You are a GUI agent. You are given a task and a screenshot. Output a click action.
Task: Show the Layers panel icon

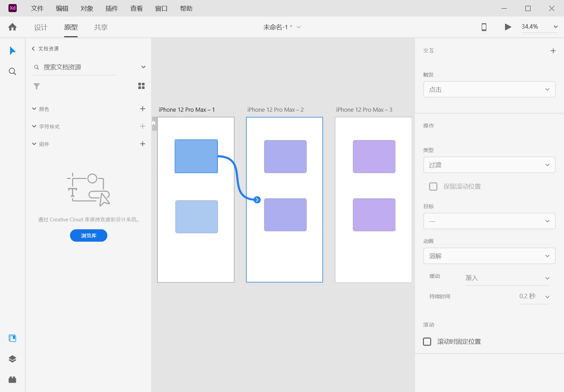12,359
